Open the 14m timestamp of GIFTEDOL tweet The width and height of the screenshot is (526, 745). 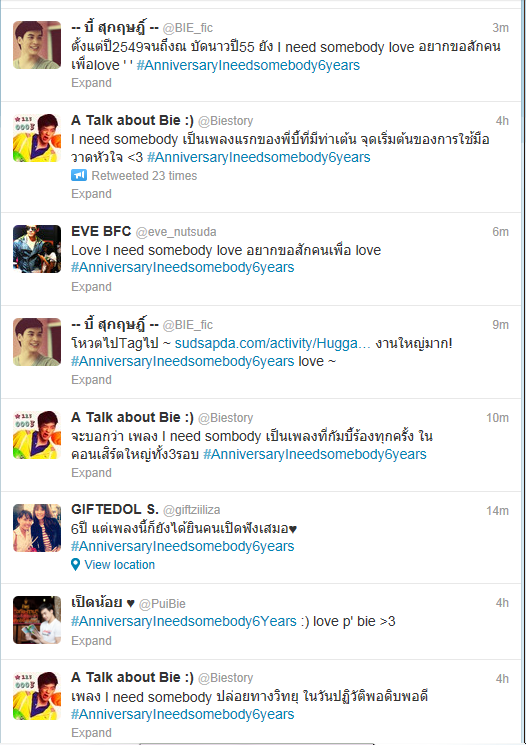tap(497, 511)
